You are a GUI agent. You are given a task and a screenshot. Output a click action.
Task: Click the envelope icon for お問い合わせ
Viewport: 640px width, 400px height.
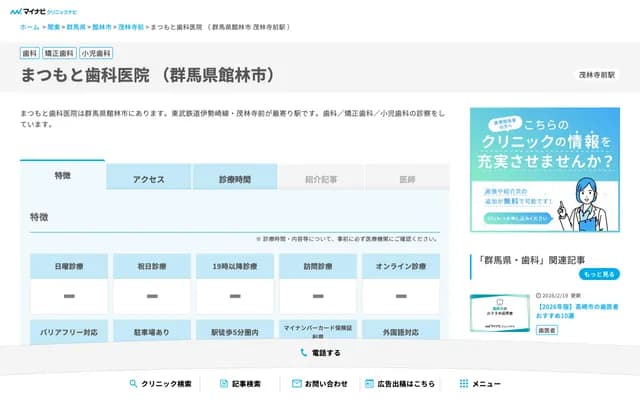coord(297,383)
